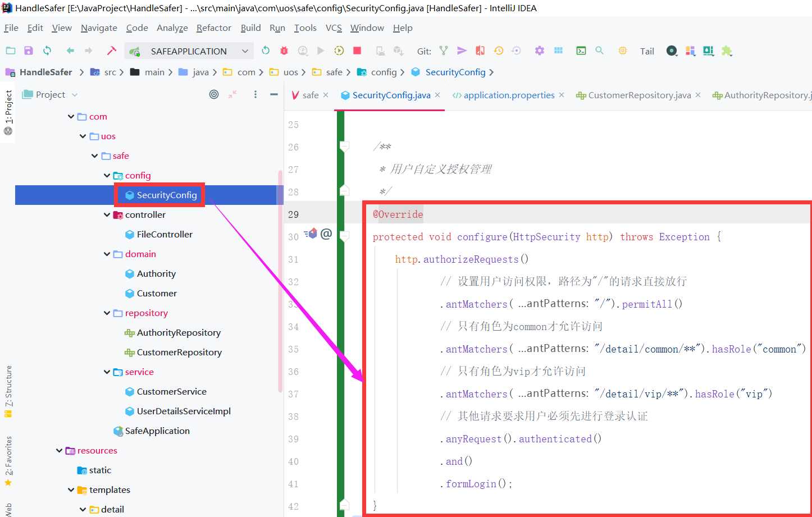This screenshot has width=812, height=517.
Task: Start debugging with the red bug icon
Action: point(284,51)
